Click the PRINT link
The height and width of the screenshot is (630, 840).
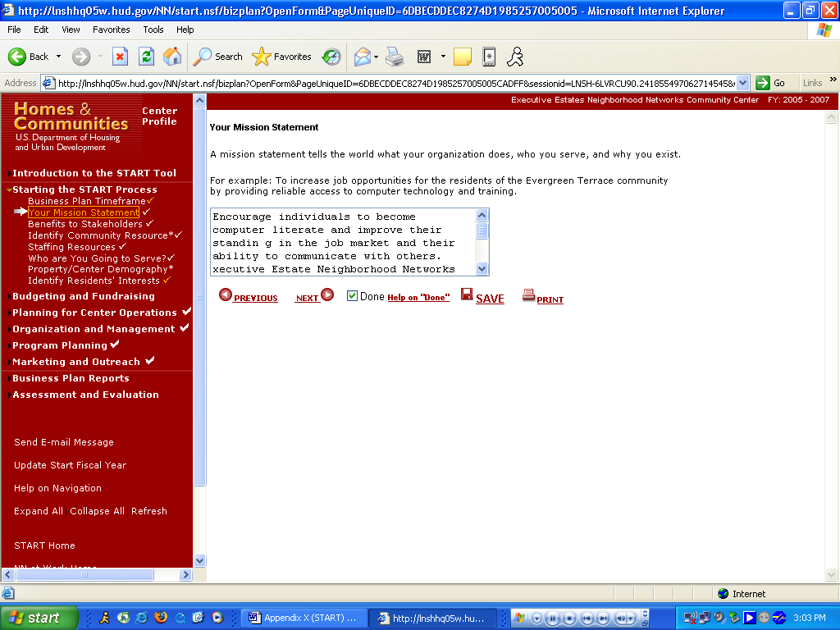coord(550,299)
